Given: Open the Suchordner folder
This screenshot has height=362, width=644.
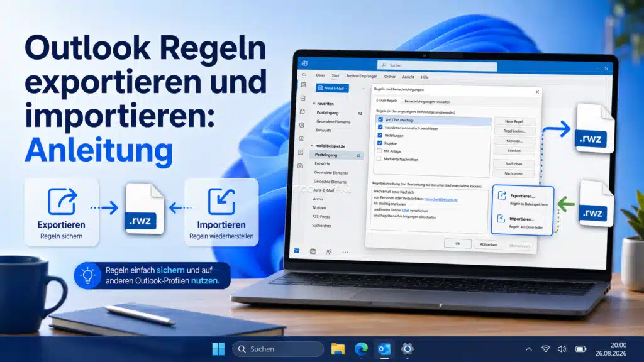Looking at the screenshot, I should tap(321, 226).
